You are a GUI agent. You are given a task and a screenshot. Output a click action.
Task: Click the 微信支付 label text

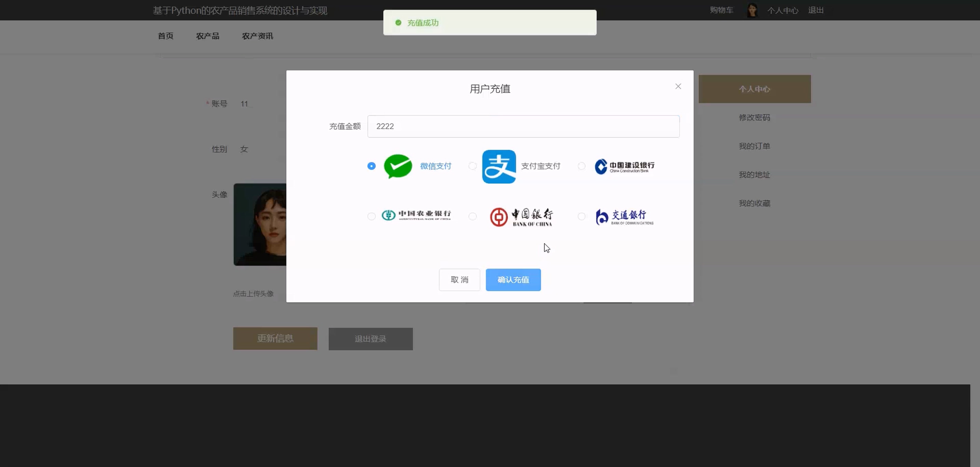coord(436,166)
